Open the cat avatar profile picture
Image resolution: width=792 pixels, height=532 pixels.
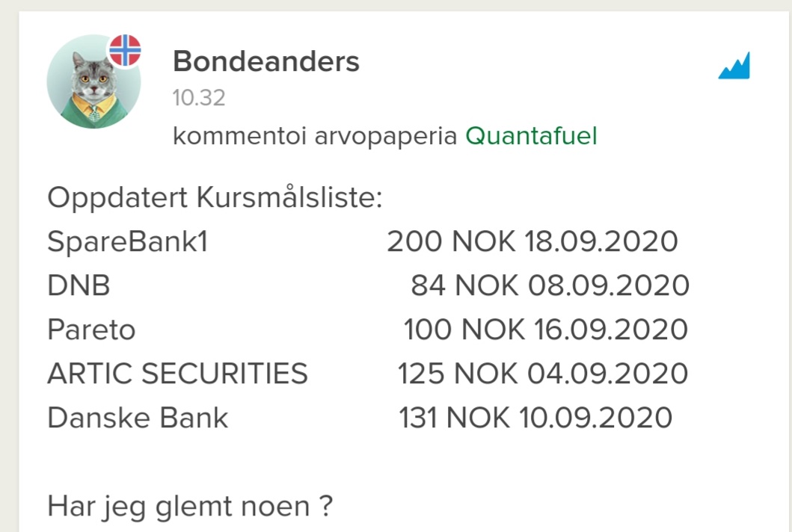pos(93,84)
